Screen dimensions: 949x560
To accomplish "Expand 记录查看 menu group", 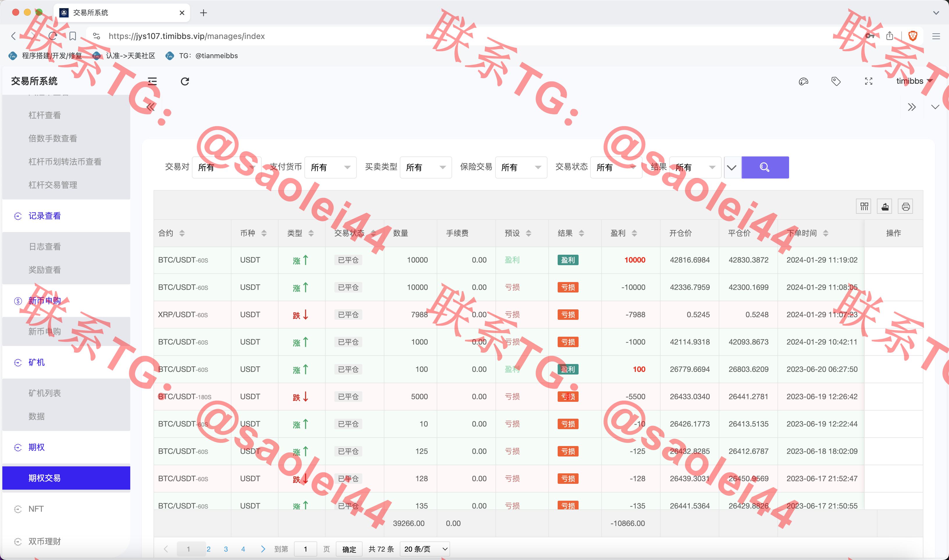I will pyautogui.click(x=66, y=216).
